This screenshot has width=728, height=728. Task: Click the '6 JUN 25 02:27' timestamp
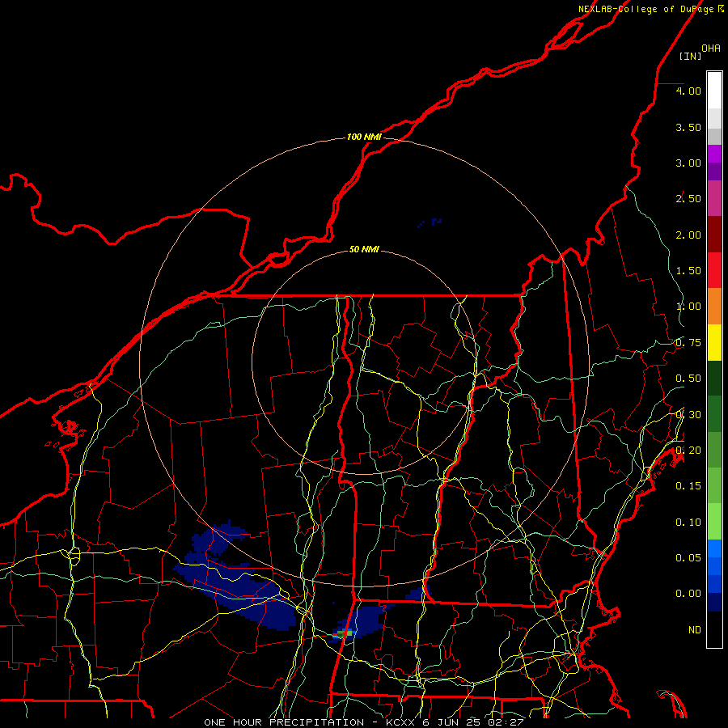tap(472, 722)
